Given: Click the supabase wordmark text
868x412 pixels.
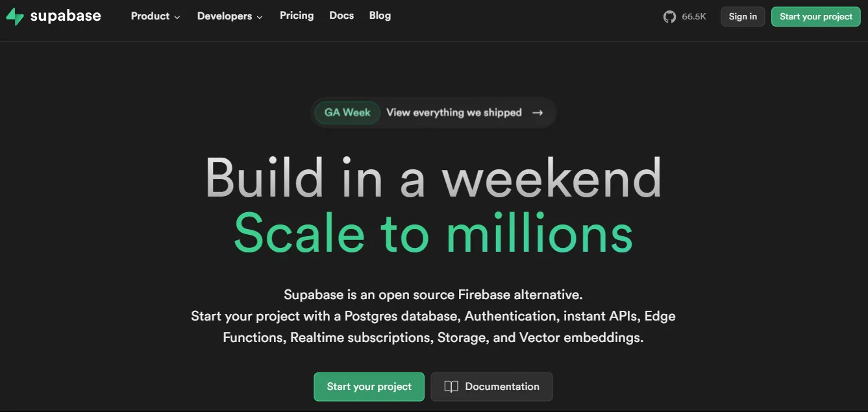Looking at the screenshot, I should (66, 16).
